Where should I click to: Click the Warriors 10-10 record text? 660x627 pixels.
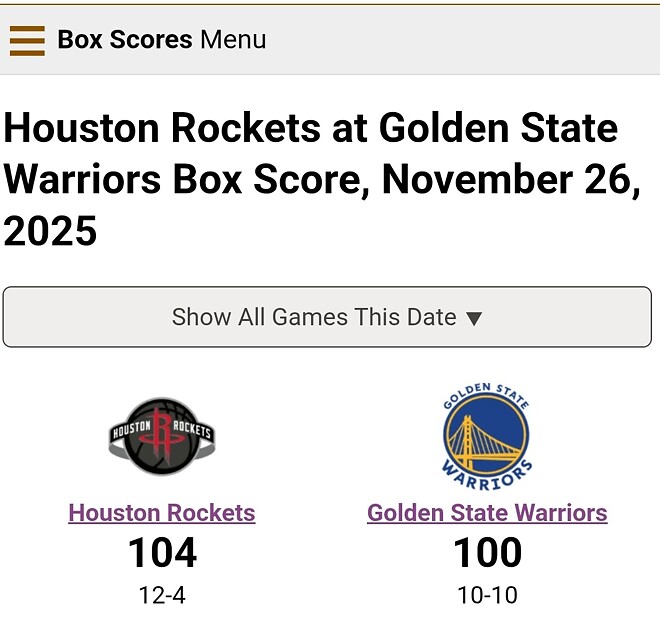tap(487, 596)
